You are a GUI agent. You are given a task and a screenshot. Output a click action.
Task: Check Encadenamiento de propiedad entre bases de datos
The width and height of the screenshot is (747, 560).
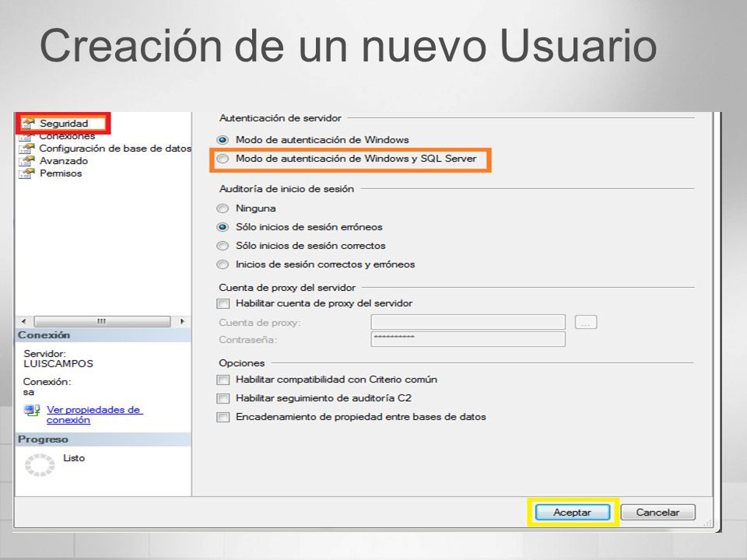click(223, 417)
